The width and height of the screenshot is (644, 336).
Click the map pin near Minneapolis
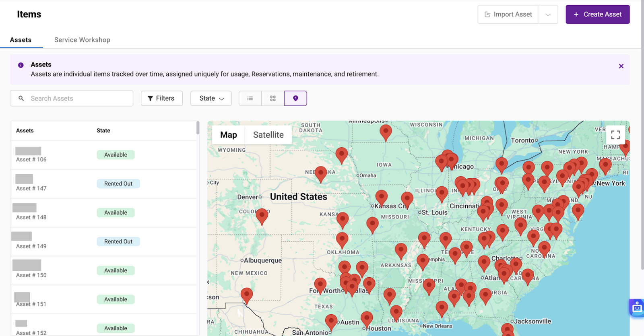tap(386, 131)
